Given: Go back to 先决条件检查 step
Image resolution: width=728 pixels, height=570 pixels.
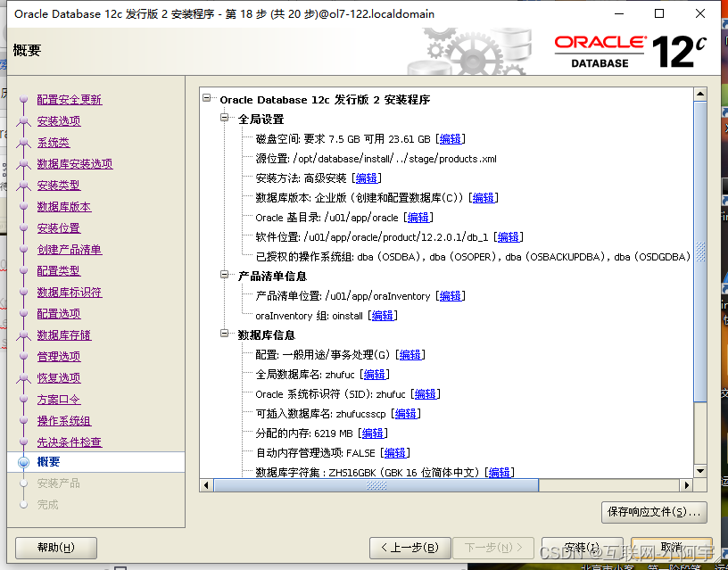Looking at the screenshot, I should [70, 442].
